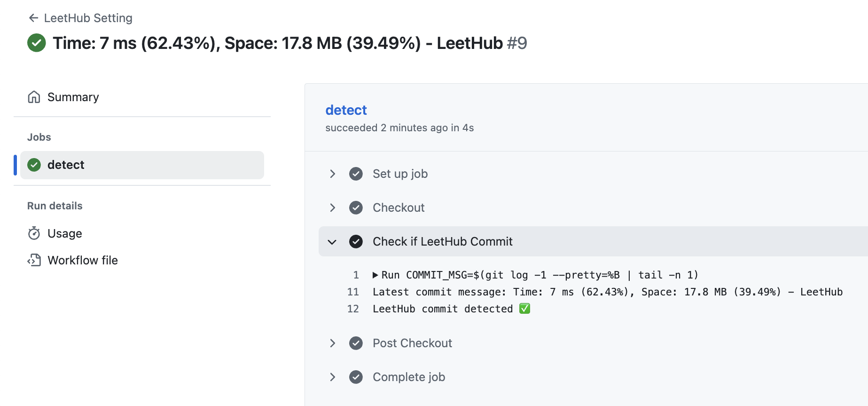Click the Complete job status check icon

click(356, 377)
